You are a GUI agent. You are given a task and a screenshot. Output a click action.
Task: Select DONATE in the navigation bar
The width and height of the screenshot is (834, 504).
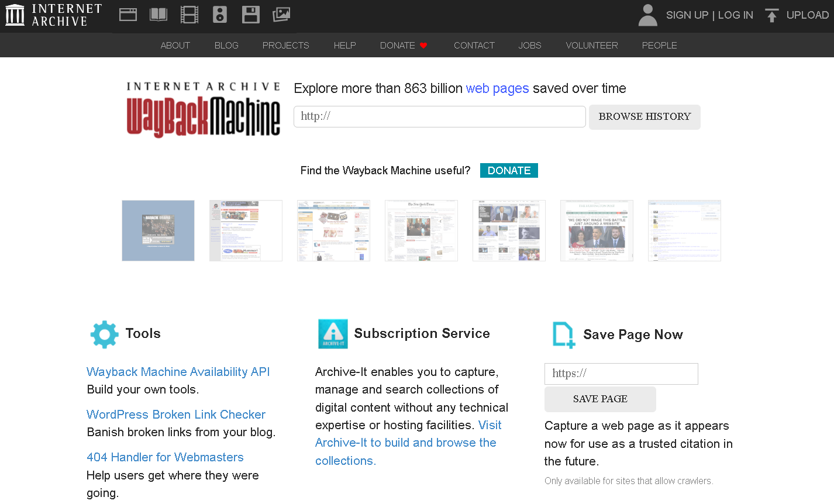(398, 45)
